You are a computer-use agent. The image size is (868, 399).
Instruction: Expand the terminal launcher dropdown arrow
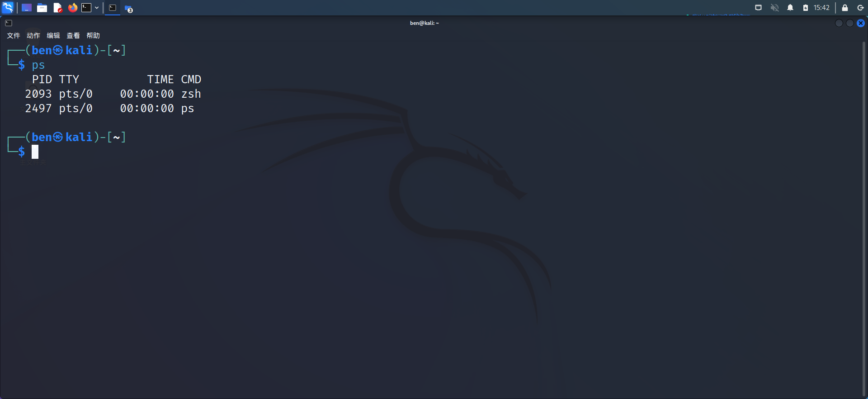(x=97, y=8)
